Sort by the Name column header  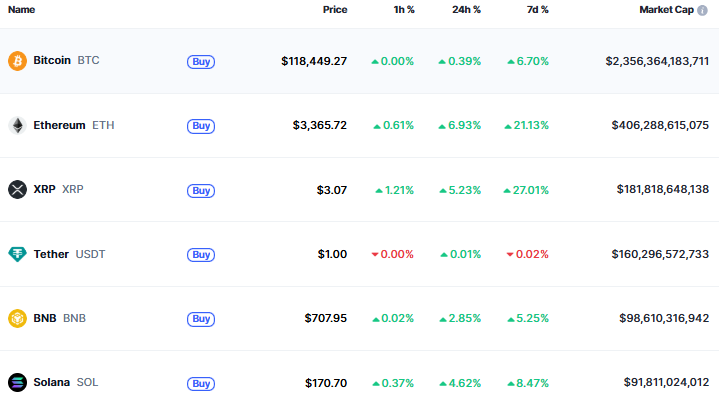[x=22, y=10]
